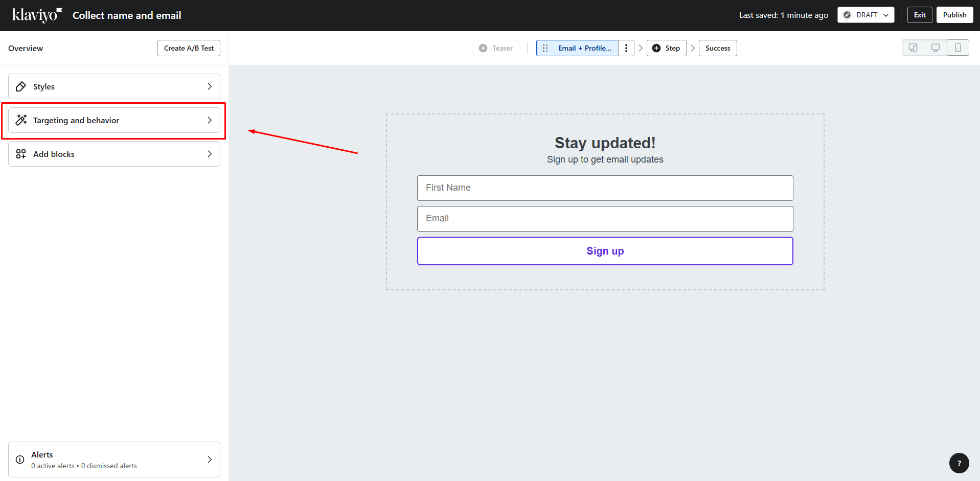Expand Targeting and behavior settings
This screenshot has height=481, width=980.
(114, 120)
